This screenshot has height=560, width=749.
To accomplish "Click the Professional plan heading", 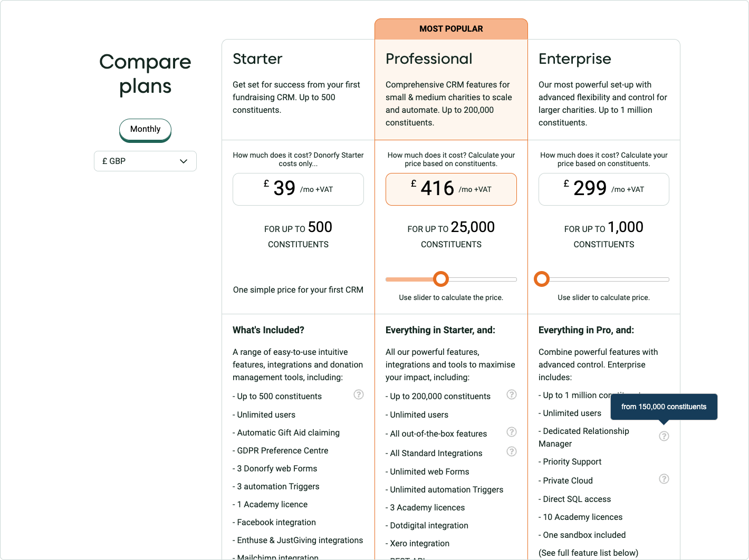I will pos(429,59).
